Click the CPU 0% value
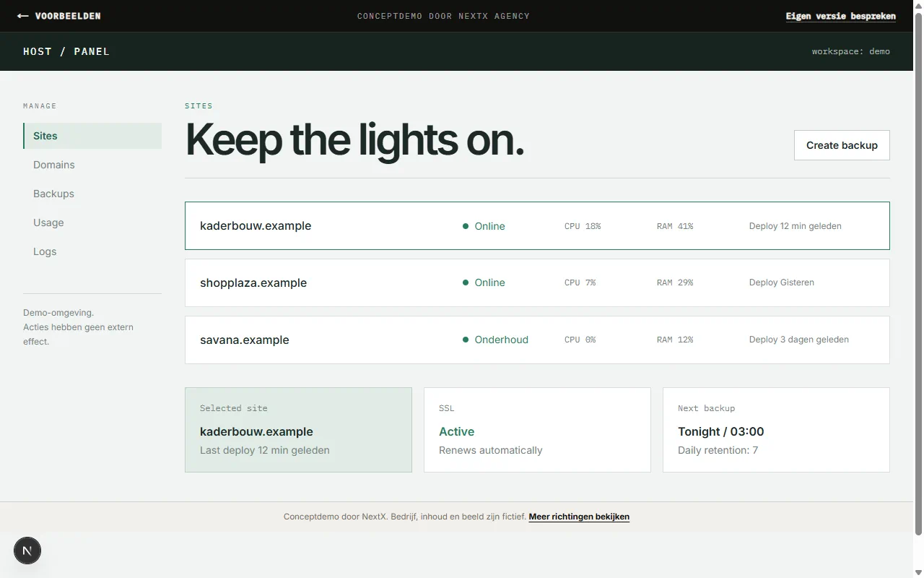The height and width of the screenshot is (578, 924). tap(580, 340)
